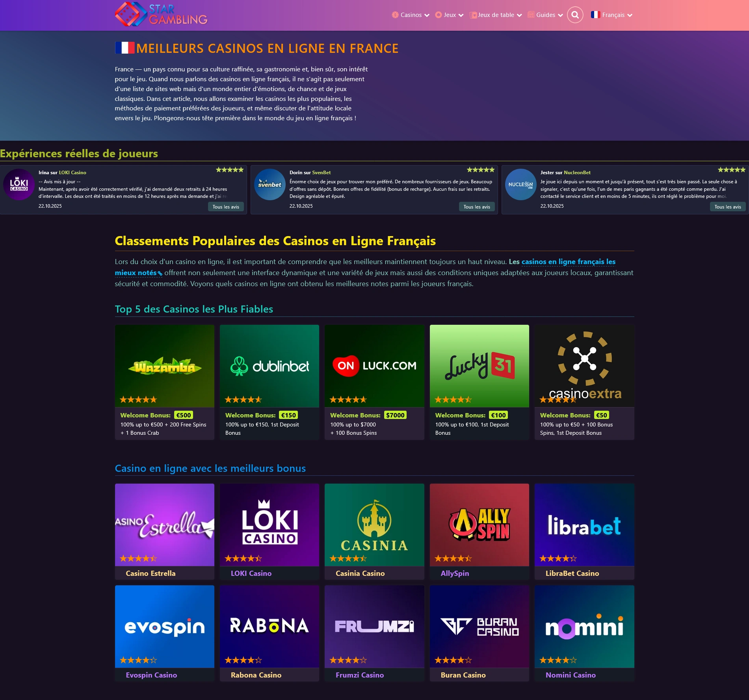This screenshot has height=700, width=749.
Task: Open the Lucky31 casino card image
Action: pyautogui.click(x=480, y=366)
